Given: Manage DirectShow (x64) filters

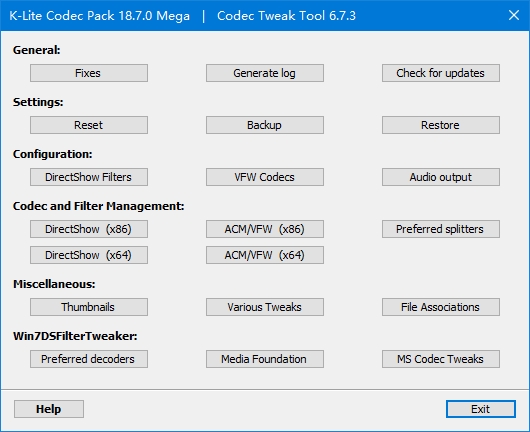Looking at the screenshot, I should point(89,255).
